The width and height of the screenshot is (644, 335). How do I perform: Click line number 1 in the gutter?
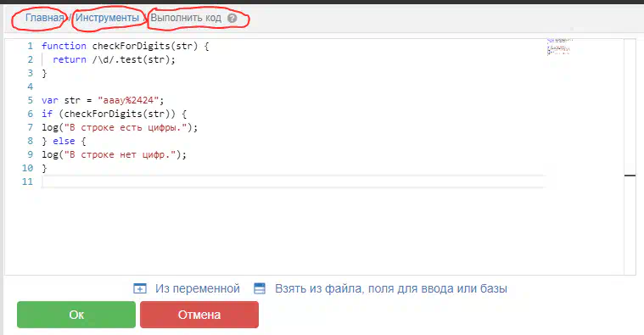point(30,46)
